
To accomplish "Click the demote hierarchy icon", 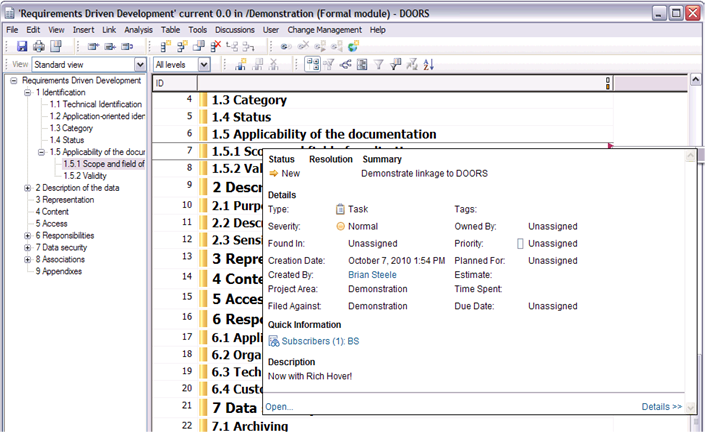I will (x=248, y=46).
